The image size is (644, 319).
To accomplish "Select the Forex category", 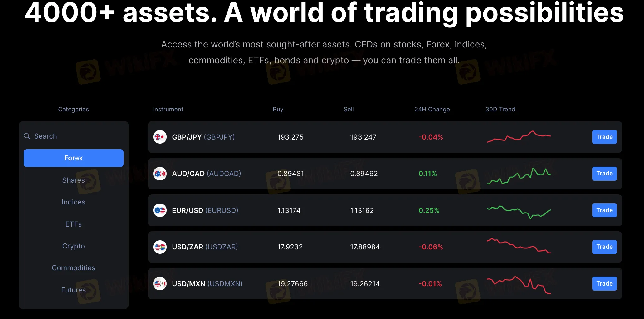I will pyautogui.click(x=74, y=158).
